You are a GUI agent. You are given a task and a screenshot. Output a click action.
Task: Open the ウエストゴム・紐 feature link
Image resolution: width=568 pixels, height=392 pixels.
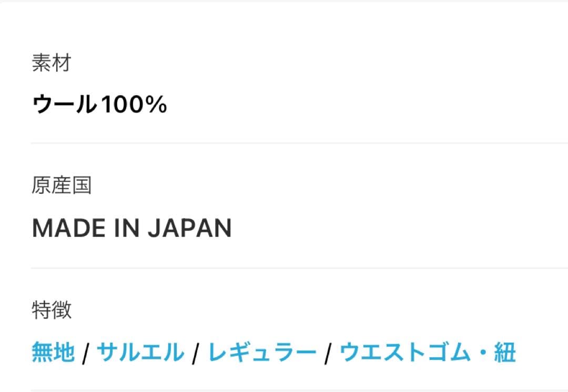[x=428, y=353]
